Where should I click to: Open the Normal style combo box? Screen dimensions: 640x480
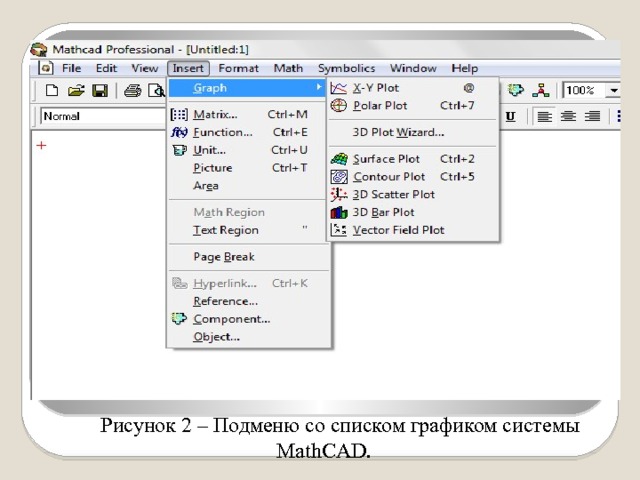point(103,116)
